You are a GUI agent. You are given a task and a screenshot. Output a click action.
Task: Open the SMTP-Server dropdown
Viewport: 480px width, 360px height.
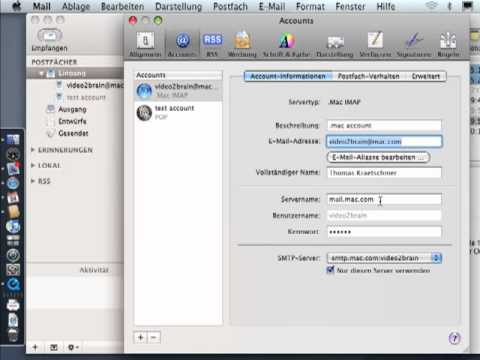(x=384, y=258)
